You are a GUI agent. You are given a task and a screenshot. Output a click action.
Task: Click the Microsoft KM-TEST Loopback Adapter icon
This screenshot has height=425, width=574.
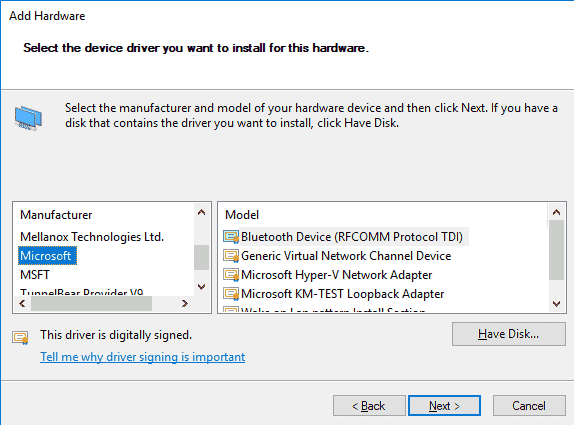click(x=231, y=294)
